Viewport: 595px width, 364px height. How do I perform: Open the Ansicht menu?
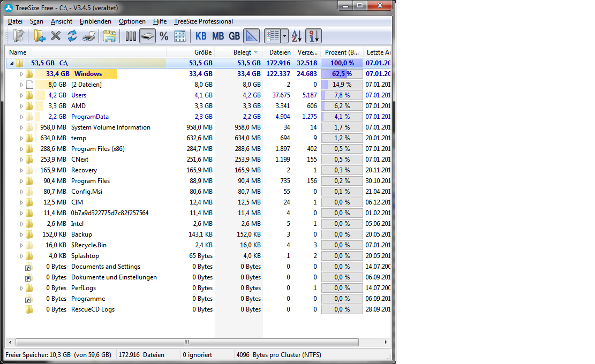pos(62,21)
